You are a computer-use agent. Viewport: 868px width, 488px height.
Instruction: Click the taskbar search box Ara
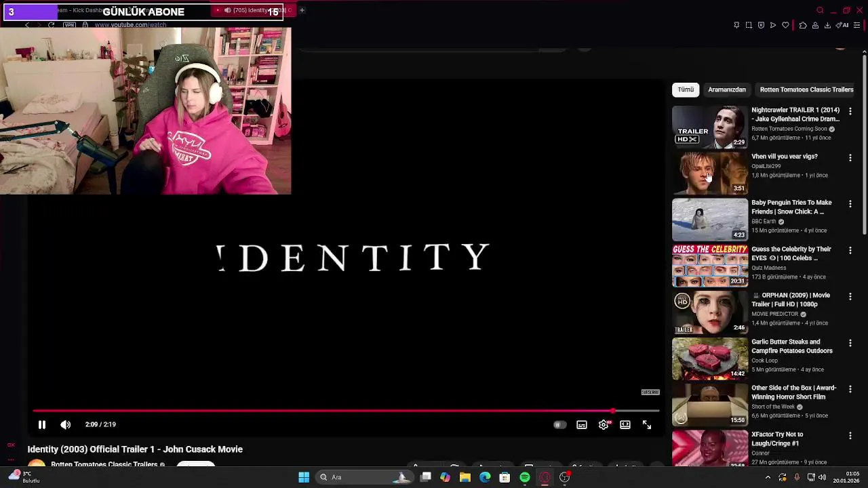tap(364, 477)
